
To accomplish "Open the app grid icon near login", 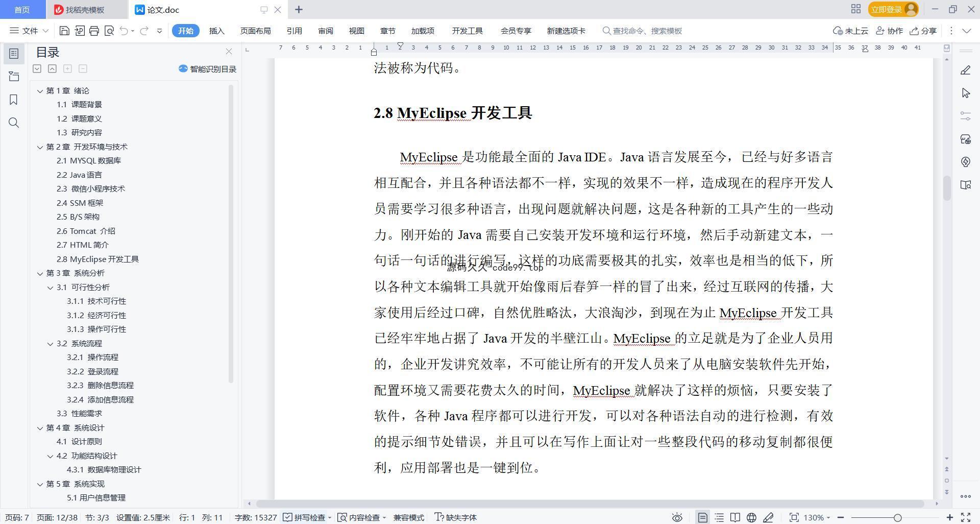I will (855, 9).
